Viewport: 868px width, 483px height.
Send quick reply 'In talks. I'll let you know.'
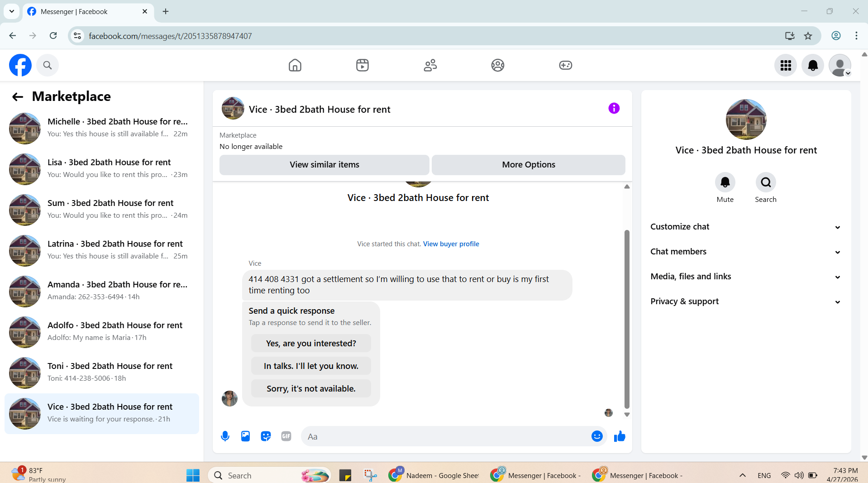311,366
